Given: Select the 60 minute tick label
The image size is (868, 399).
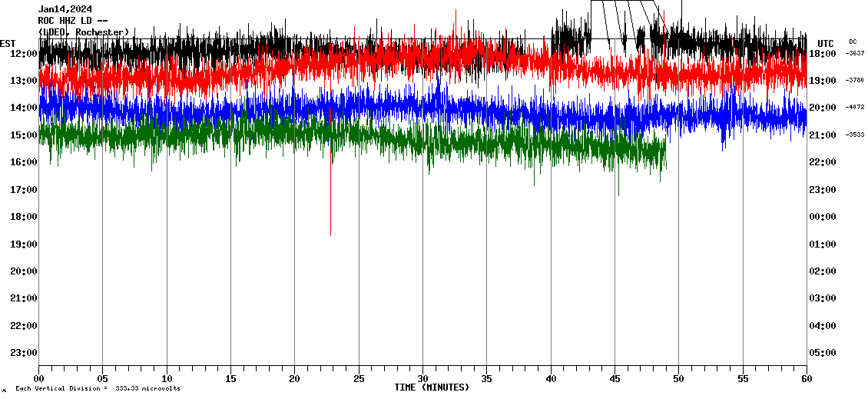Looking at the screenshot, I should point(806,378).
